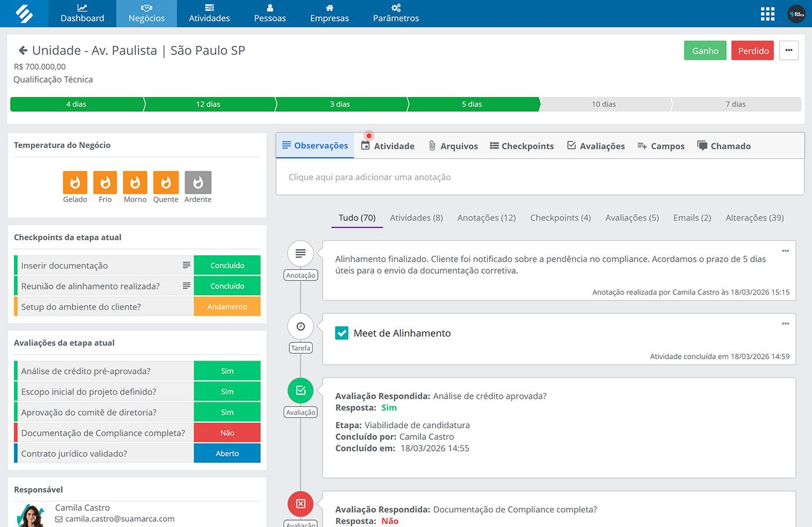Click the Anotação speech-bubble icon in the timeline
812x527 pixels.
tap(300, 253)
